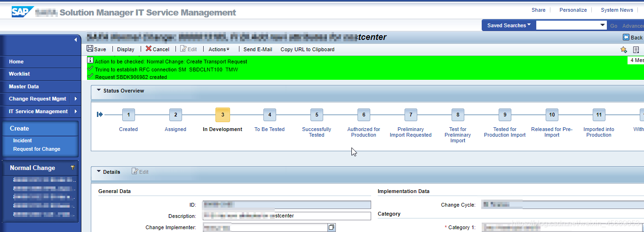Click Save in the toolbar
The image size is (644, 232).
(96, 49)
